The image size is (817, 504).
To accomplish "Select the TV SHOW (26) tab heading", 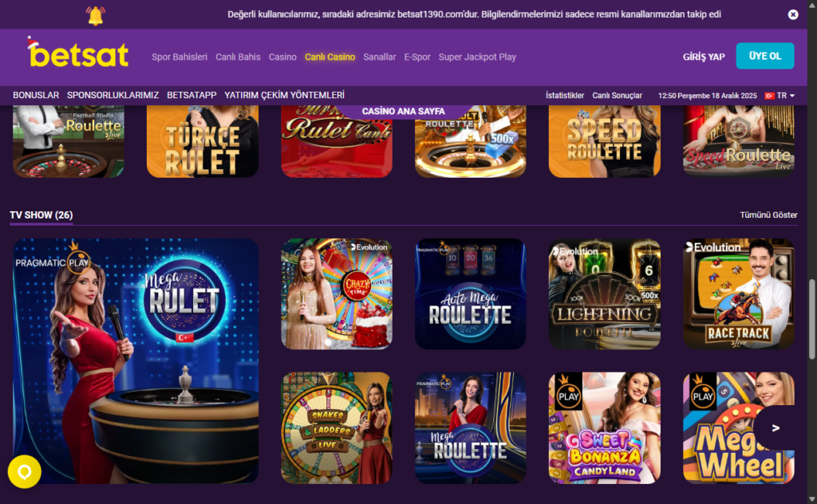I will [x=41, y=215].
